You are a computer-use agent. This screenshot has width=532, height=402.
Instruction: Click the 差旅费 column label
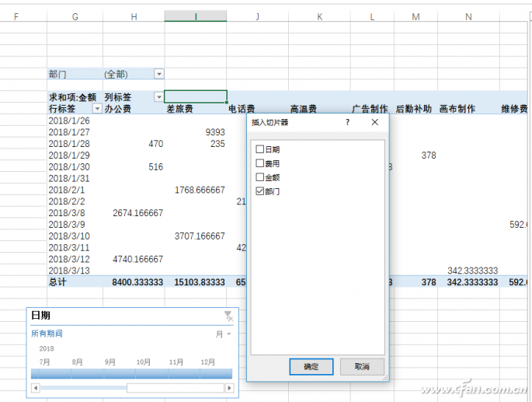click(180, 109)
